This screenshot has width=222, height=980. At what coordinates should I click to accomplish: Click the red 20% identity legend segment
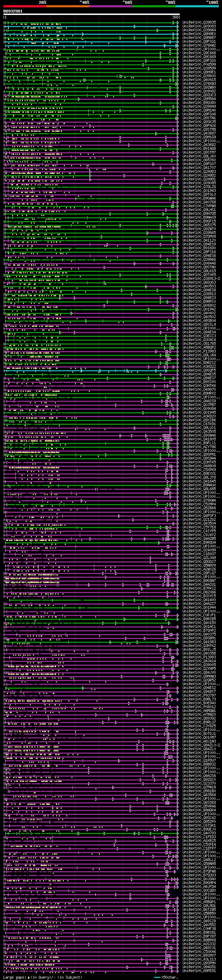click(25, 6)
